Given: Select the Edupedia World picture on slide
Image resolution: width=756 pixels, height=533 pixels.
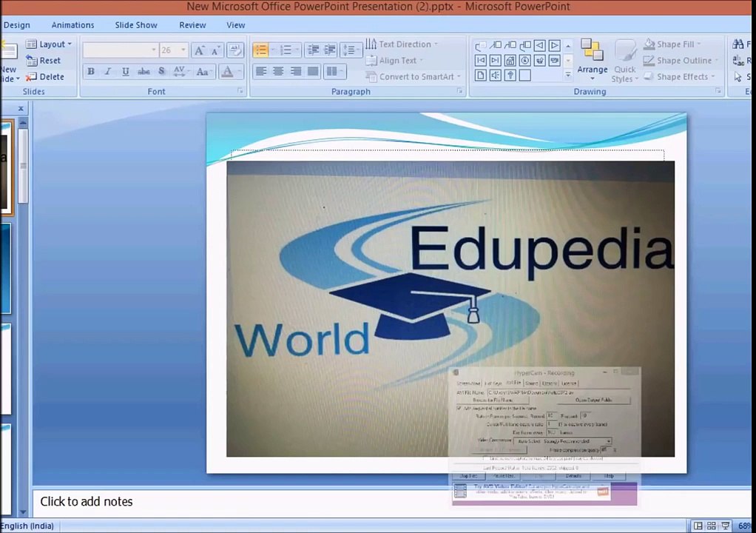Looking at the screenshot, I should (x=450, y=309).
